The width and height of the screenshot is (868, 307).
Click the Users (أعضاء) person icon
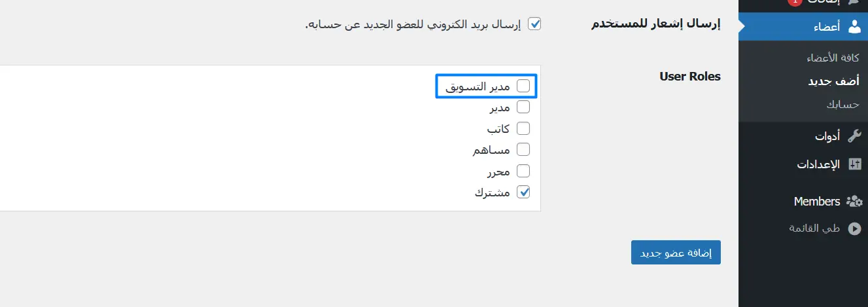pyautogui.click(x=854, y=27)
